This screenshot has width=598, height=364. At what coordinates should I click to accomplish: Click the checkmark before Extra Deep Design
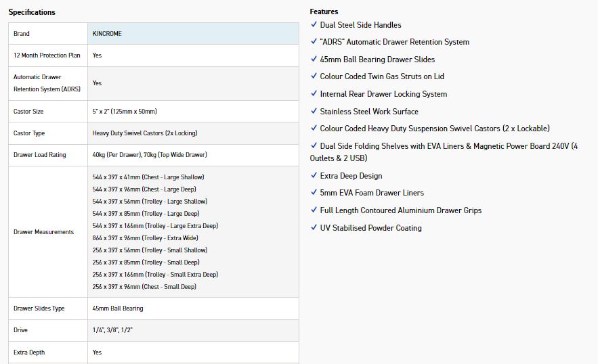coord(314,175)
